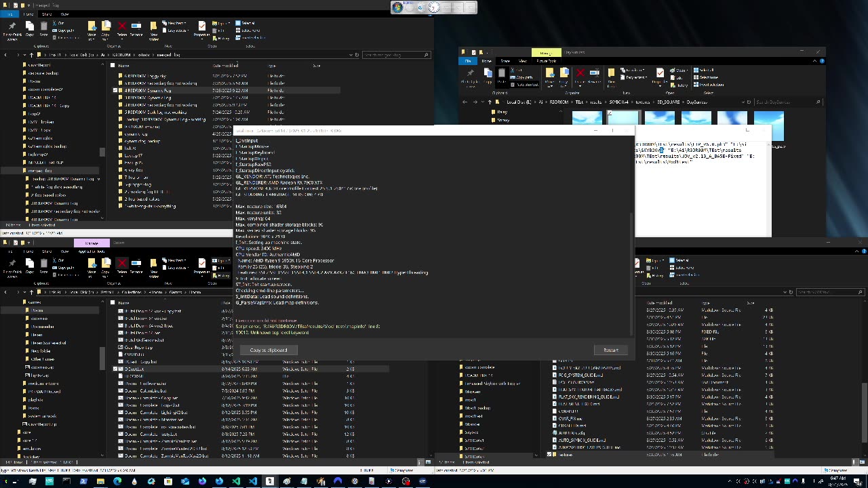This screenshot has height=488, width=868.
Task: Click Delete in the Application Tools window ribbon
Action: [122, 267]
